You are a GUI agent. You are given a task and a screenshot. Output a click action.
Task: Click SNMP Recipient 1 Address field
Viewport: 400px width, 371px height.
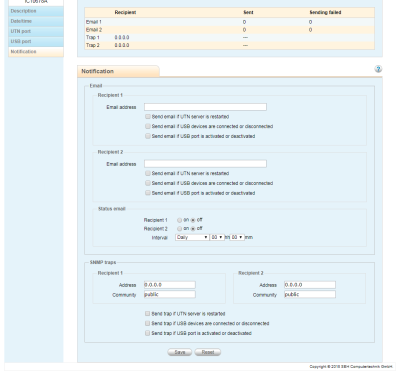point(170,285)
